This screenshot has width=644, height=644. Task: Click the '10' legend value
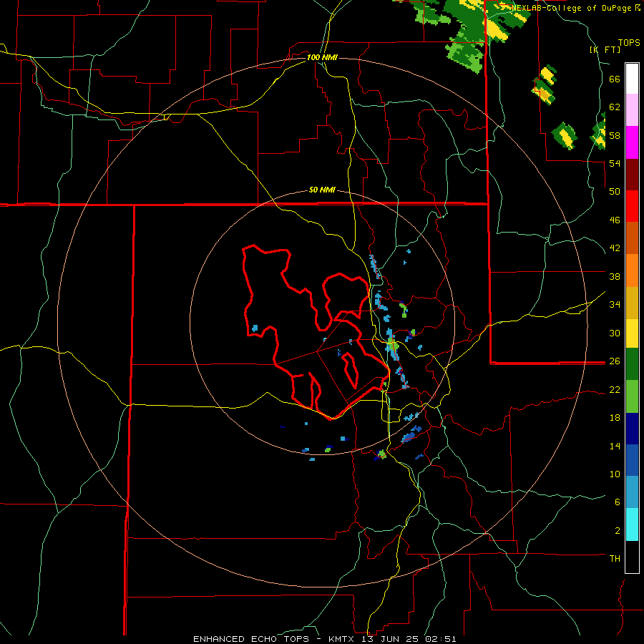coord(615,474)
